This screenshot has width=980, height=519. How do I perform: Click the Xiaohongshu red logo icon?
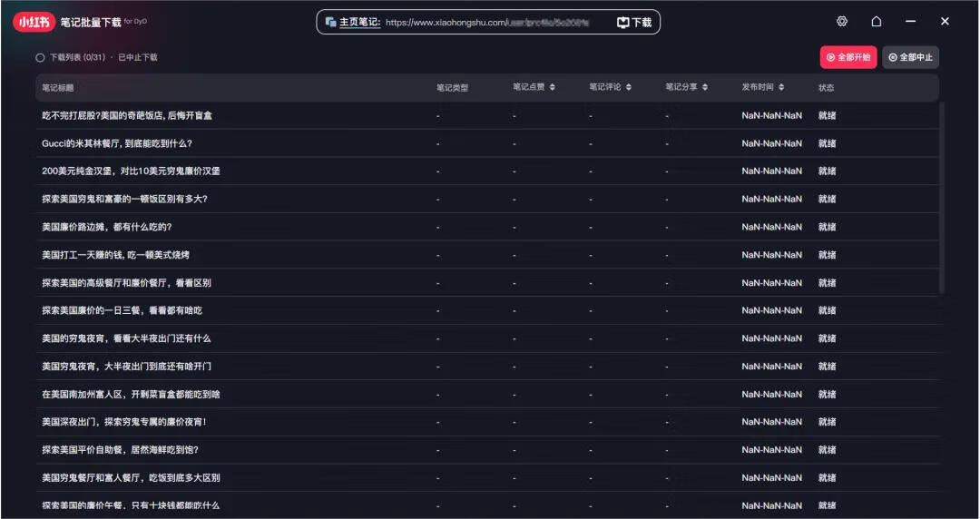(34, 22)
